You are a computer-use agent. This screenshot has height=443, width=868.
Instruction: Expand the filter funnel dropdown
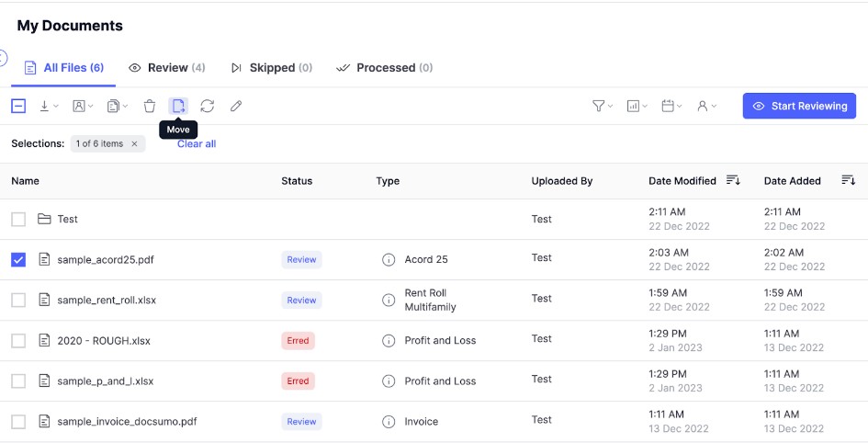click(602, 107)
